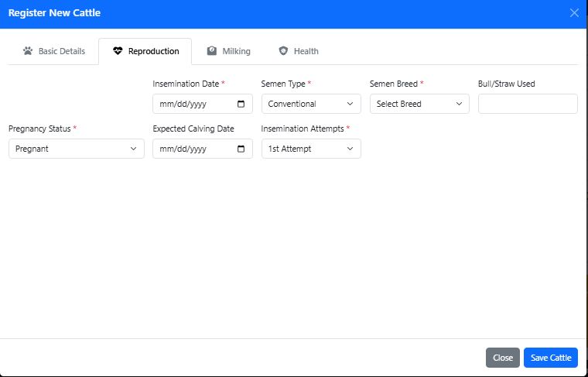Click into the Insemination Date field
This screenshot has height=377, width=588.
point(193,104)
